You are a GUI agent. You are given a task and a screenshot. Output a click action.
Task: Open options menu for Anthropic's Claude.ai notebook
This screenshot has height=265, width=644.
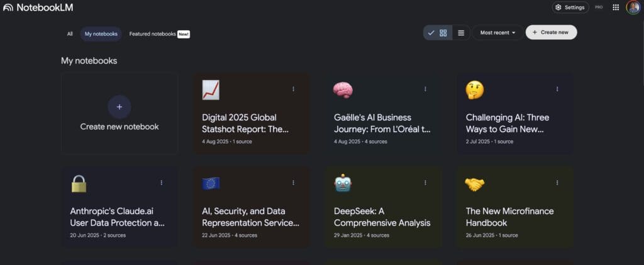[x=162, y=183]
